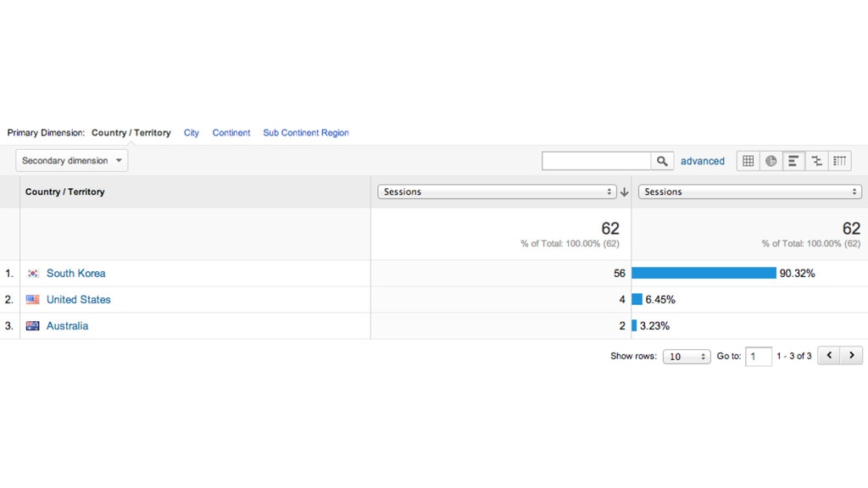Screen dimensions: 868x488
Task: Open the first Sessions metric dropdown
Action: (497, 192)
